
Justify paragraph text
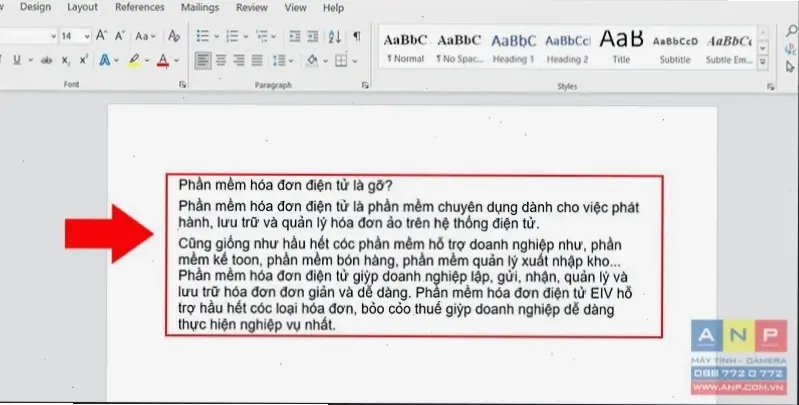tap(257, 61)
